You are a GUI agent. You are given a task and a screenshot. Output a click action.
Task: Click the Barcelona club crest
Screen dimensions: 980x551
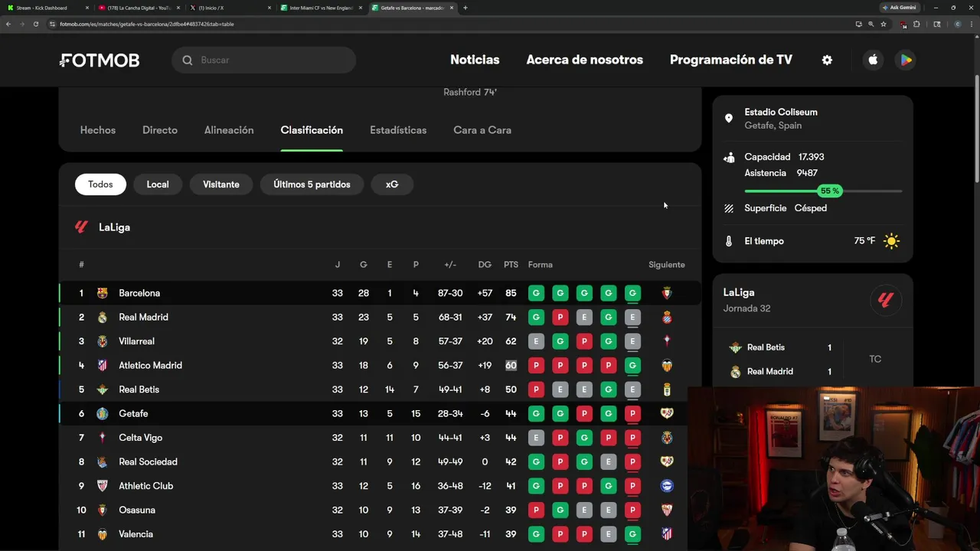[x=103, y=293]
